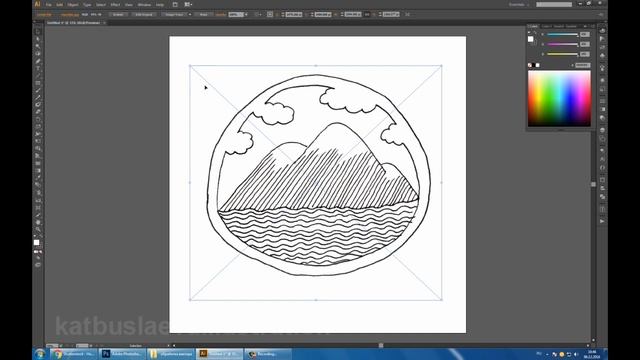Click the W width input field

(353, 14)
